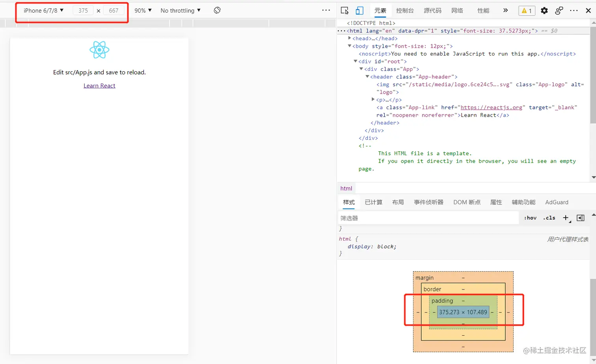Select the img App-logo DOM line

480,88
